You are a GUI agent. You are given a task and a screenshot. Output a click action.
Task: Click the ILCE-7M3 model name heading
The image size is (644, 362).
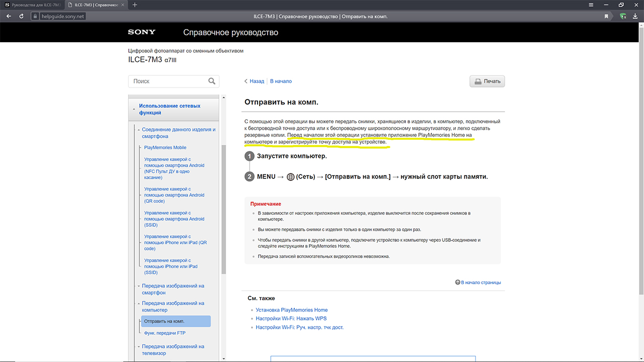(152, 59)
